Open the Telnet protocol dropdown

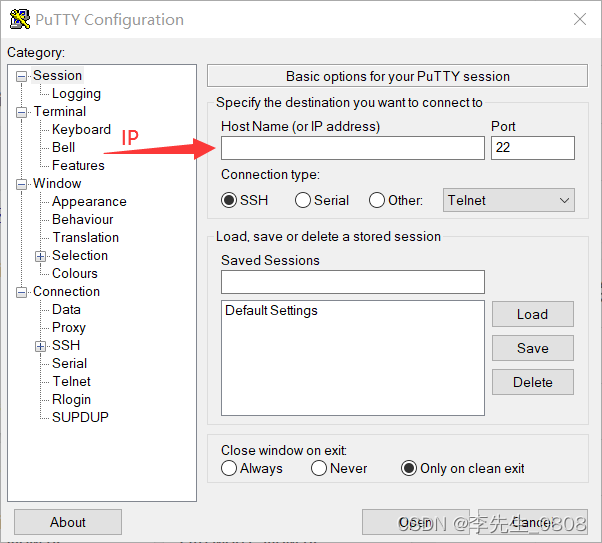tap(509, 200)
